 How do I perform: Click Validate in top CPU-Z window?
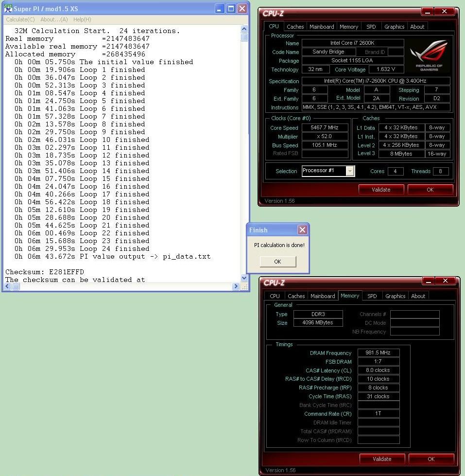pos(381,190)
